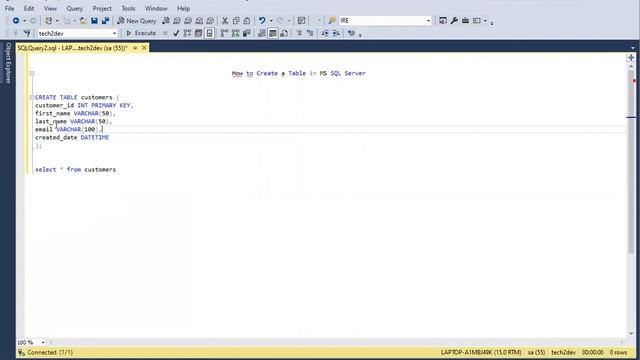
Task: Uncomment the selected lines
Action: pos(310,33)
